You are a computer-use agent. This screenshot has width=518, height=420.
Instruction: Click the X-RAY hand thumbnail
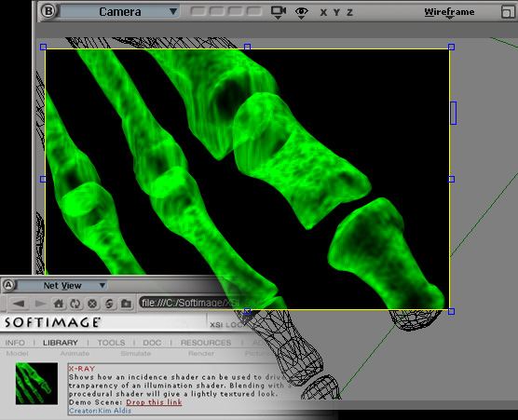(36, 384)
